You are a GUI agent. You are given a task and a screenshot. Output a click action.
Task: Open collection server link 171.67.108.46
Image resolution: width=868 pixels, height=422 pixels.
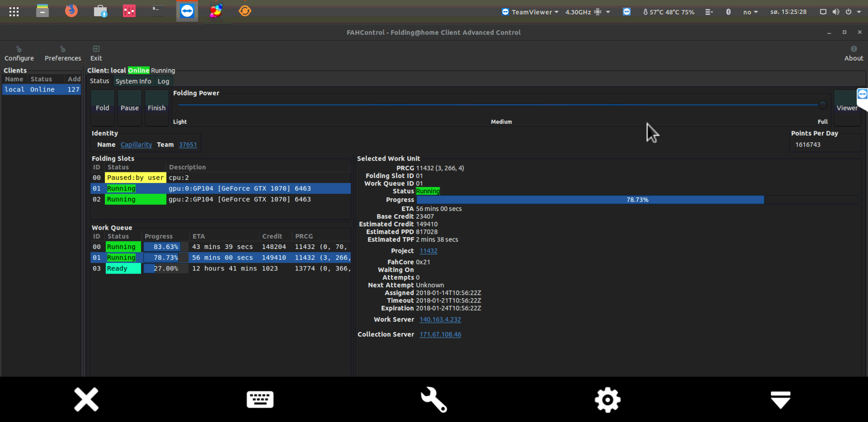(440, 334)
